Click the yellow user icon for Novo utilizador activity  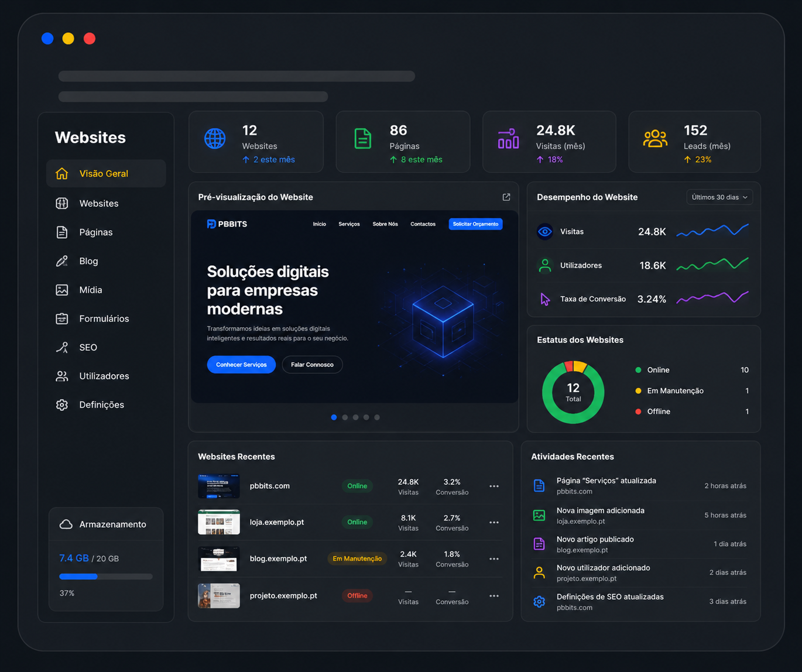[539, 572]
